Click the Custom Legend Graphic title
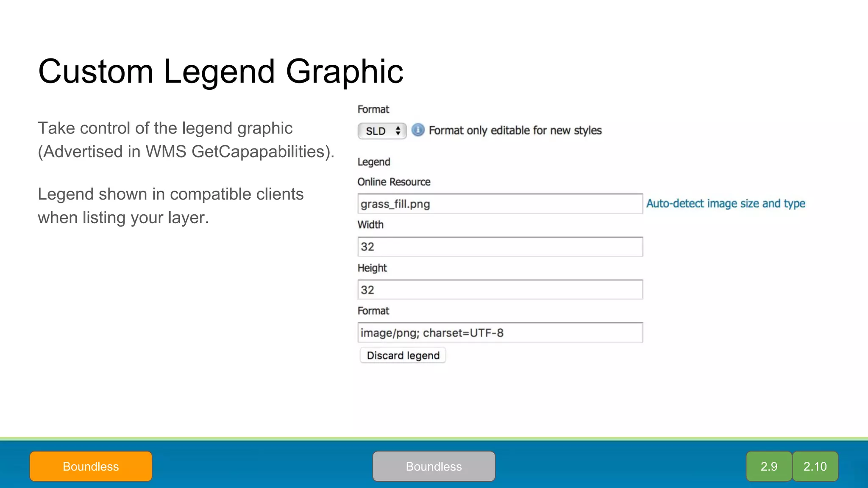The height and width of the screenshot is (488, 868). [221, 72]
